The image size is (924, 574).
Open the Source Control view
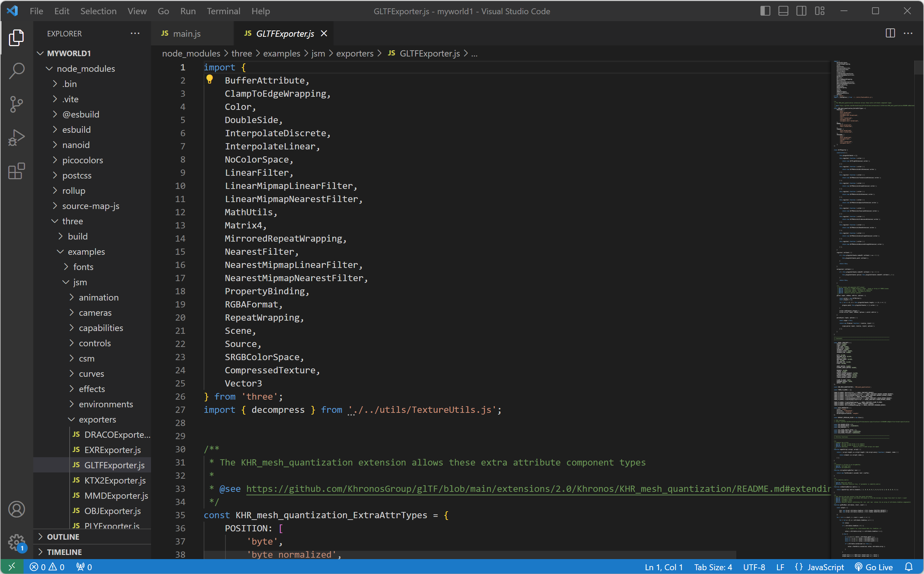(x=16, y=104)
